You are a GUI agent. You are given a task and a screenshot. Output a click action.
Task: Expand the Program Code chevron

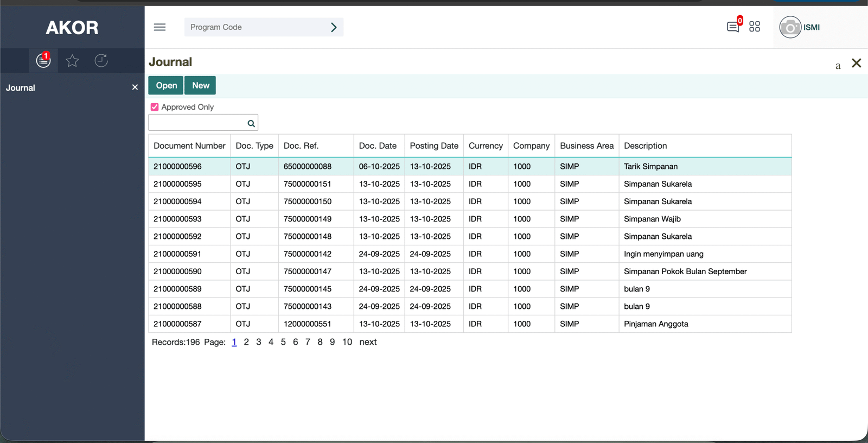click(x=334, y=27)
